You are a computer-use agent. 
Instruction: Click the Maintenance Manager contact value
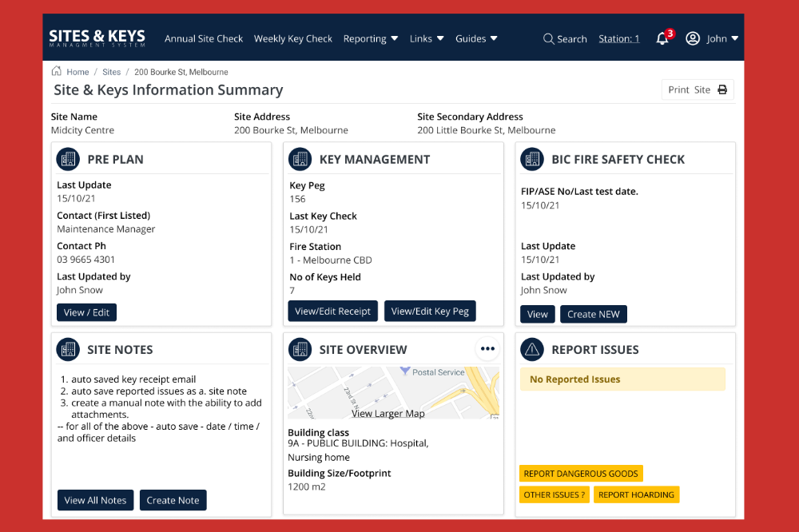pos(106,228)
